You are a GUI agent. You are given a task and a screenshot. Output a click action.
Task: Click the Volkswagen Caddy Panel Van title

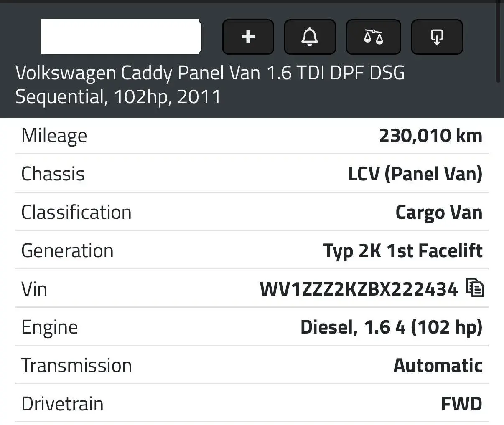[210, 85]
